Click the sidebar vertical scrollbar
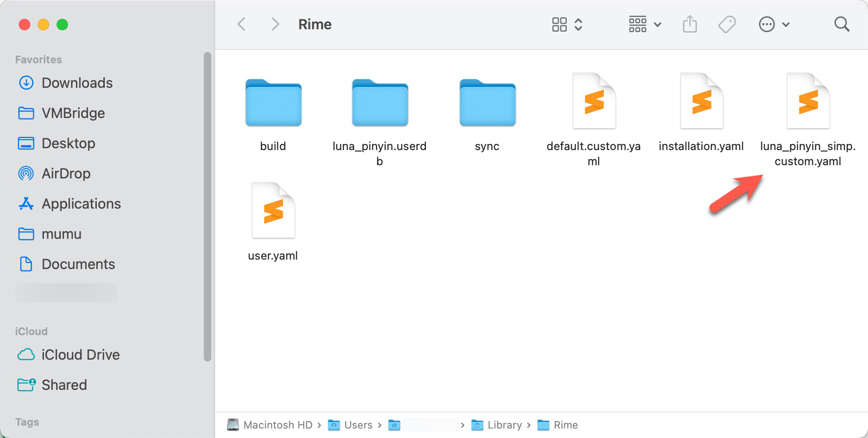Viewport: 868px width, 438px height. (207, 207)
